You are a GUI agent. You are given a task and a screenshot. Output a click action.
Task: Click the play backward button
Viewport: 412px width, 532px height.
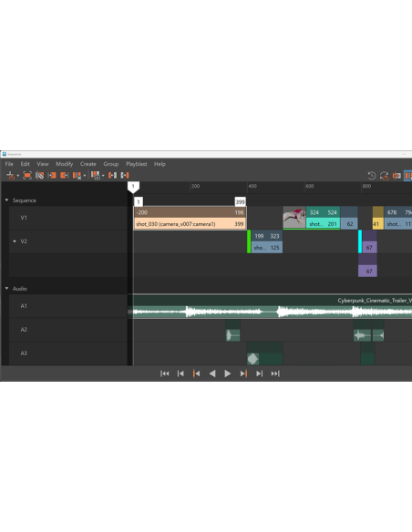coord(212,373)
